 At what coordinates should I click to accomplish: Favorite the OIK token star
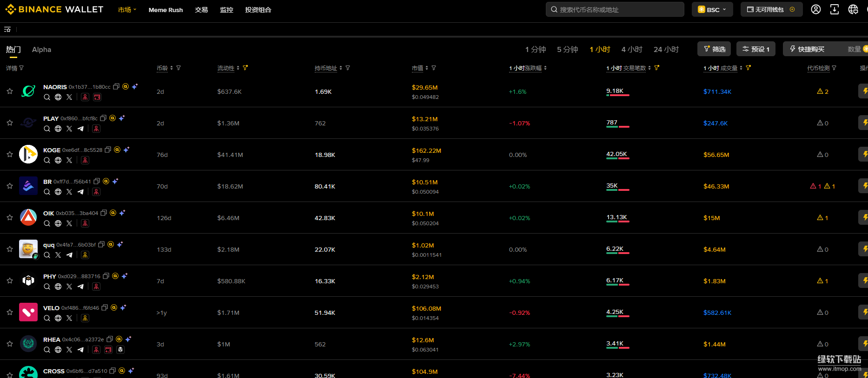(x=10, y=217)
